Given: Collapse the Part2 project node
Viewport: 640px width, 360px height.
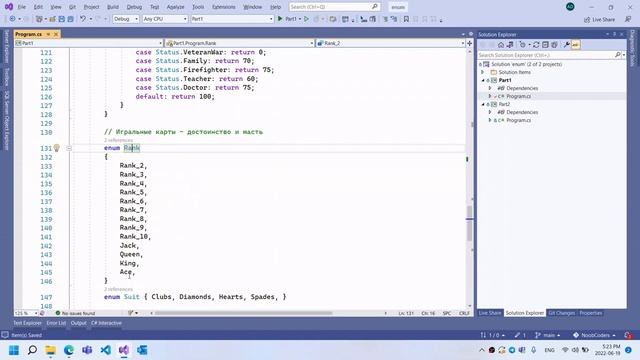Looking at the screenshot, I should (483, 104).
